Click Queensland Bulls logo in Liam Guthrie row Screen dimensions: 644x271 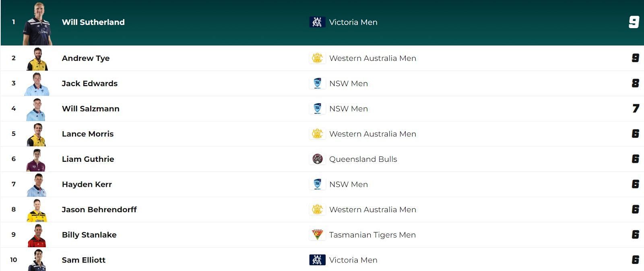coord(317,159)
